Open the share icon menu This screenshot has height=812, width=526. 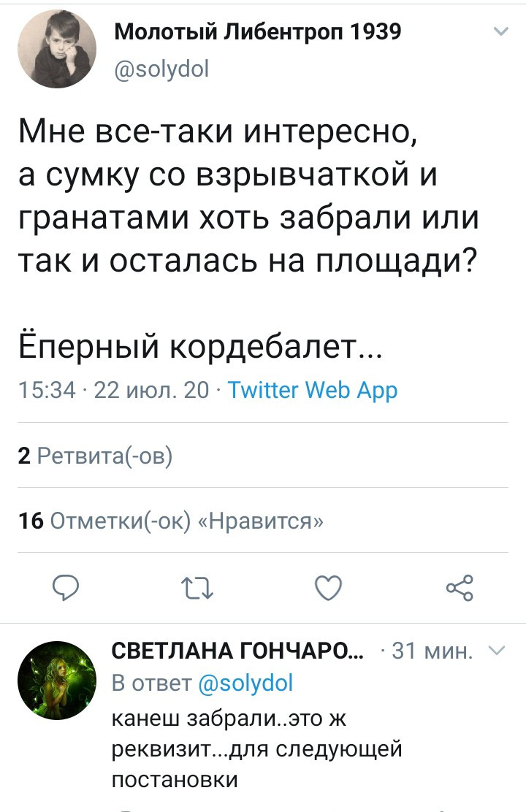[x=459, y=586]
